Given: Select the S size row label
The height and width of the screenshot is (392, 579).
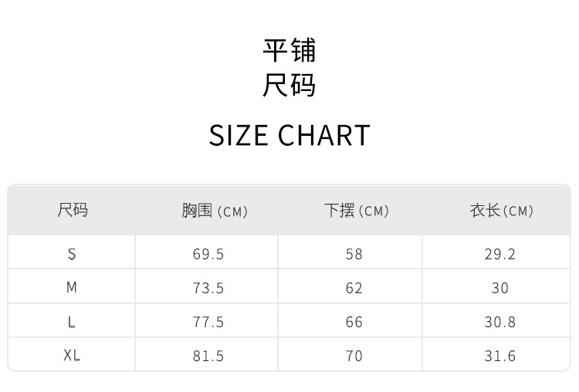Looking at the screenshot, I should pyautogui.click(x=73, y=254).
